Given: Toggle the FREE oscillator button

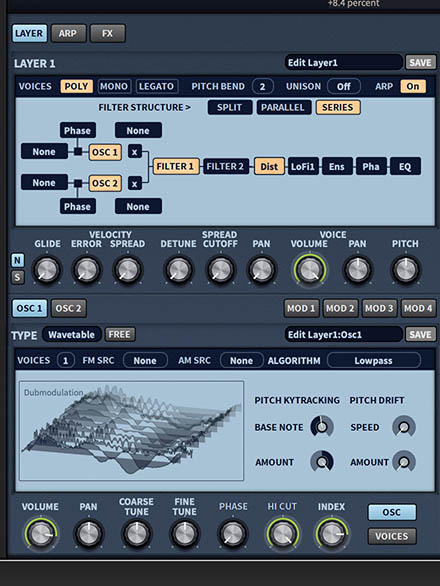Looking at the screenshot, I should (x=120, y=334).
